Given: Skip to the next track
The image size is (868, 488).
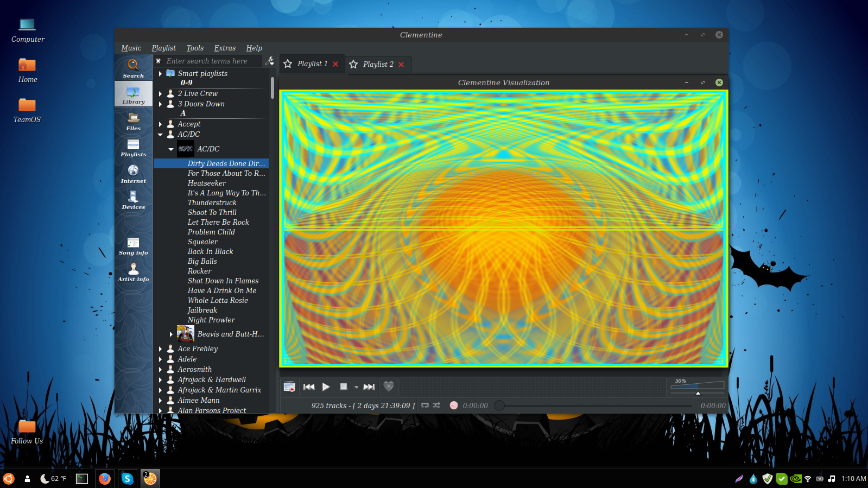Looking at the screenshot, I should click(369, 386).
